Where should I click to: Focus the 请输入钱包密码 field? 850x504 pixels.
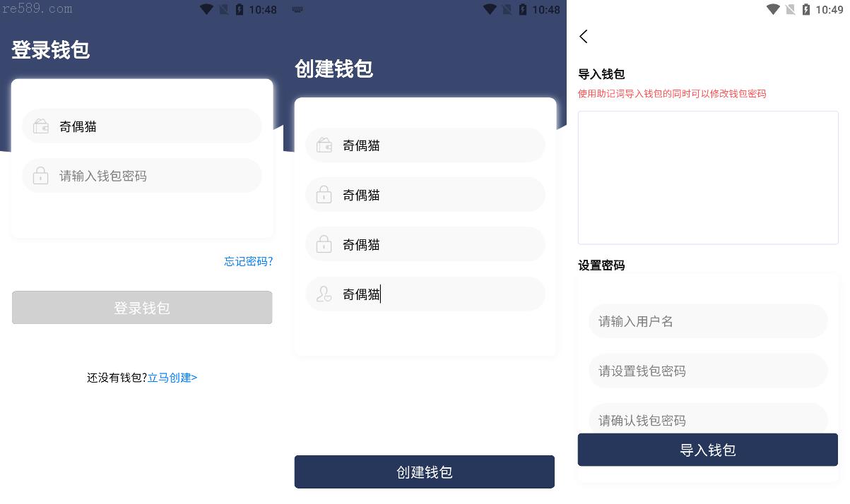coord(142,176)
